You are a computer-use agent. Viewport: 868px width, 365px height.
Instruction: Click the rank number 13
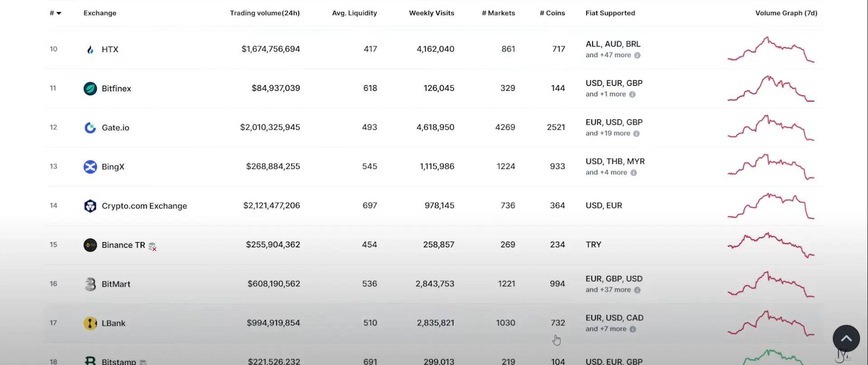53,166
